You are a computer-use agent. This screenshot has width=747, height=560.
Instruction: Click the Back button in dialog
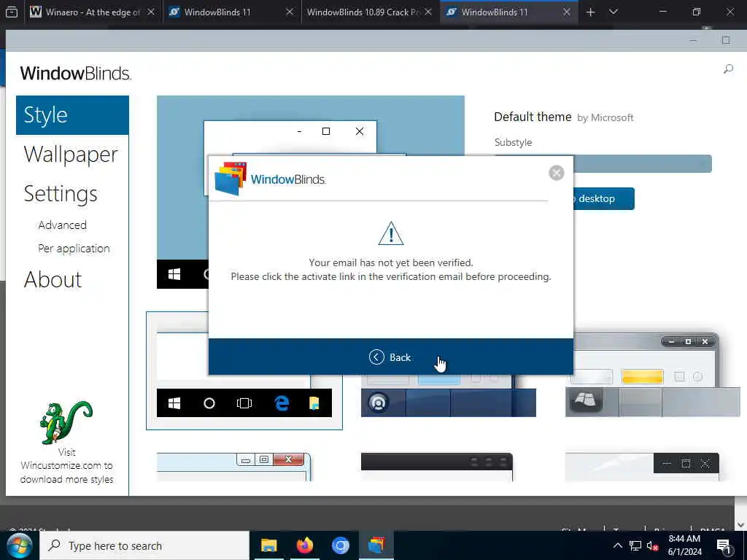(390, 357)
